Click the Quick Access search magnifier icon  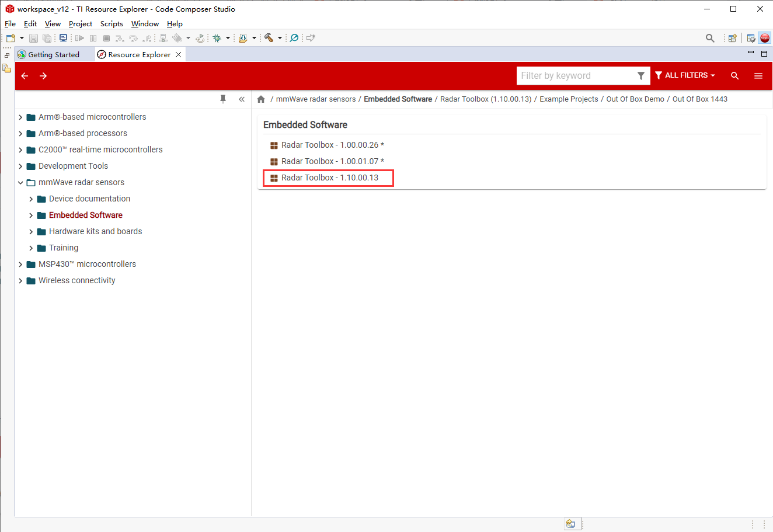(x=710, y=38)
